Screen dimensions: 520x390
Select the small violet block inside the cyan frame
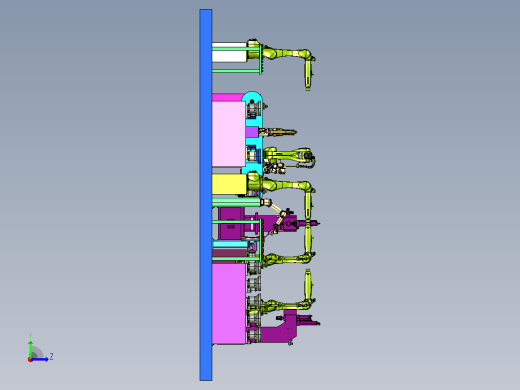[x=252, y=132]
